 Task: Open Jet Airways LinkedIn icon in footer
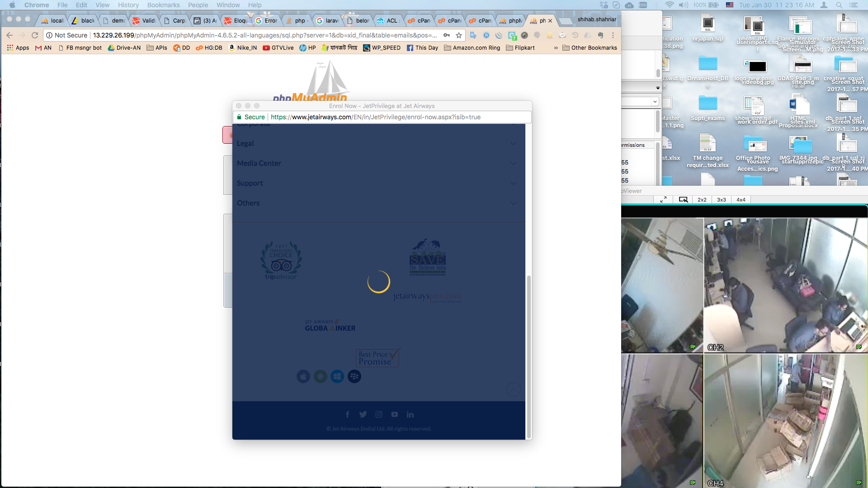coord(410,414)
